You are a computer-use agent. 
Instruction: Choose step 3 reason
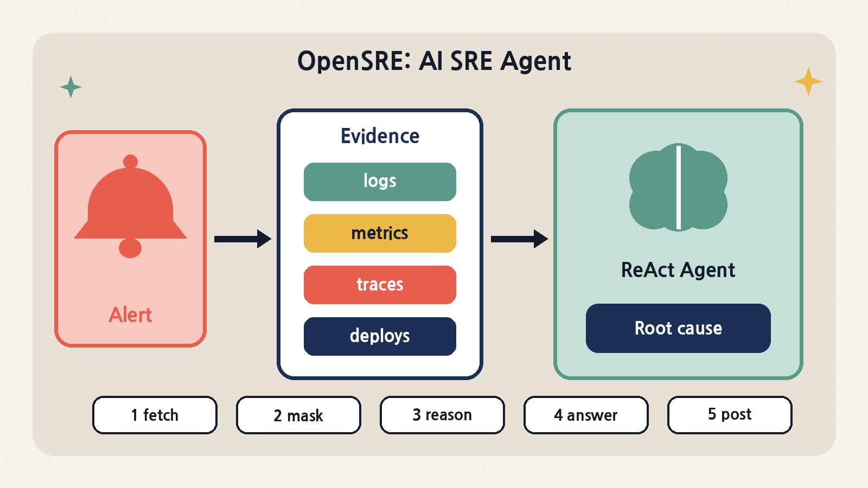tap(442, 415)
